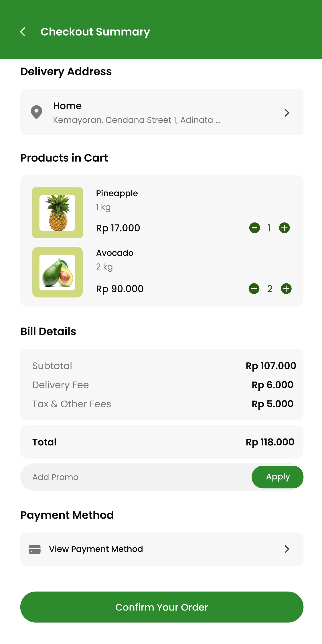Expand View Payment Method chevron

[x=287, y=549]
